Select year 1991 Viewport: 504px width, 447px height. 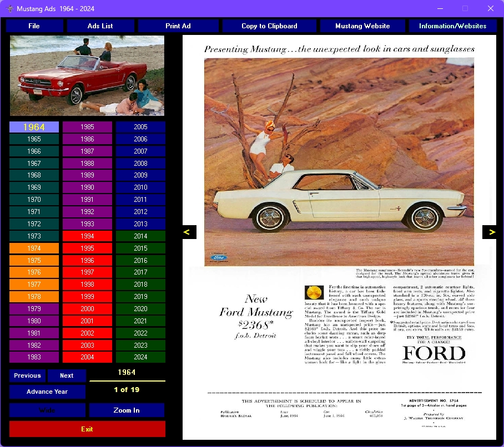88,200
